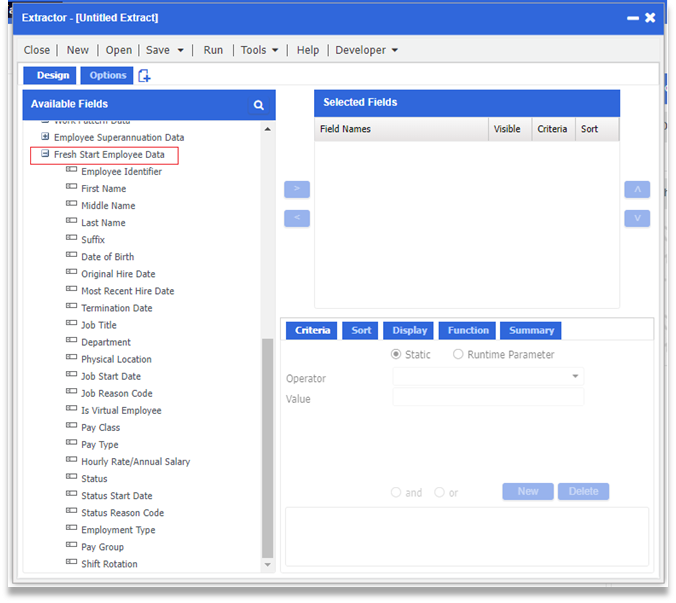The width and height of the screenshot is (676, 603).
Task: Select the Employee Identifier field icon
Action: click(72, 171)
